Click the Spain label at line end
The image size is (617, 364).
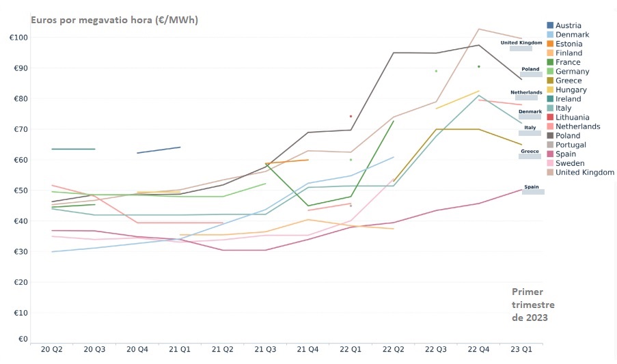(532, 186)
